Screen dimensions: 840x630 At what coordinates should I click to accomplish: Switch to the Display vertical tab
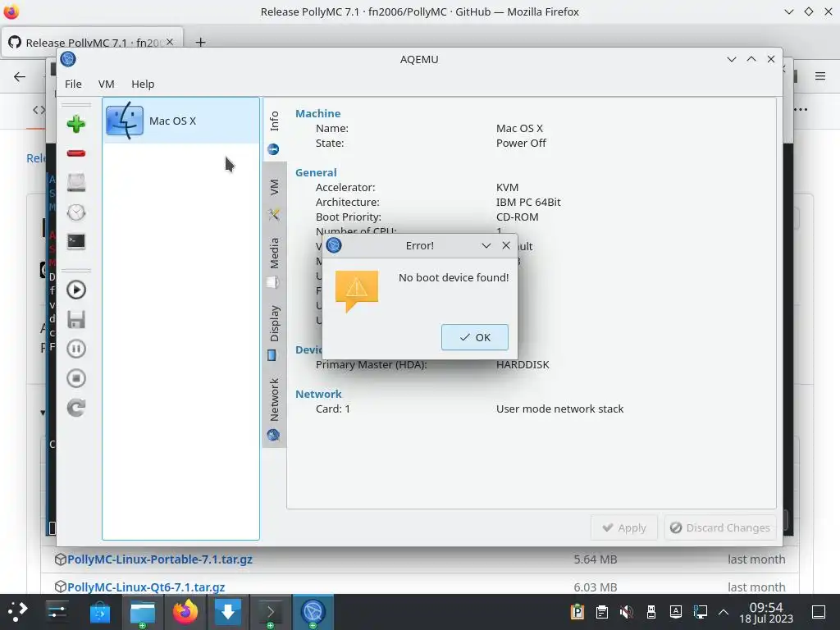click(274, 332)
